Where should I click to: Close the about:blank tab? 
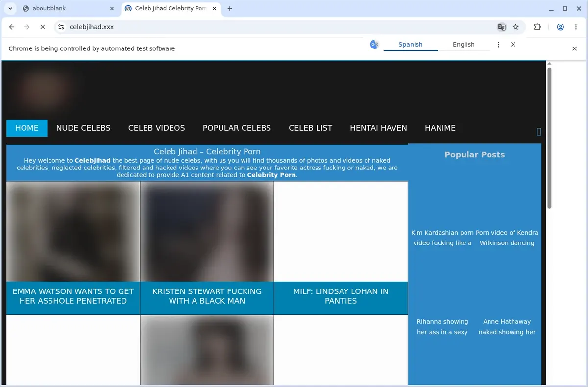coord(112,8)
